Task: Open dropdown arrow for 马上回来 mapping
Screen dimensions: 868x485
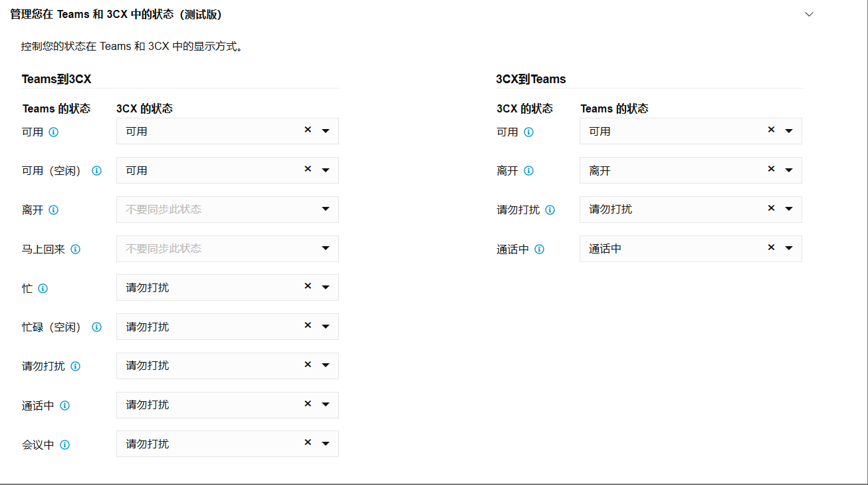Action: tap(325, 248)
